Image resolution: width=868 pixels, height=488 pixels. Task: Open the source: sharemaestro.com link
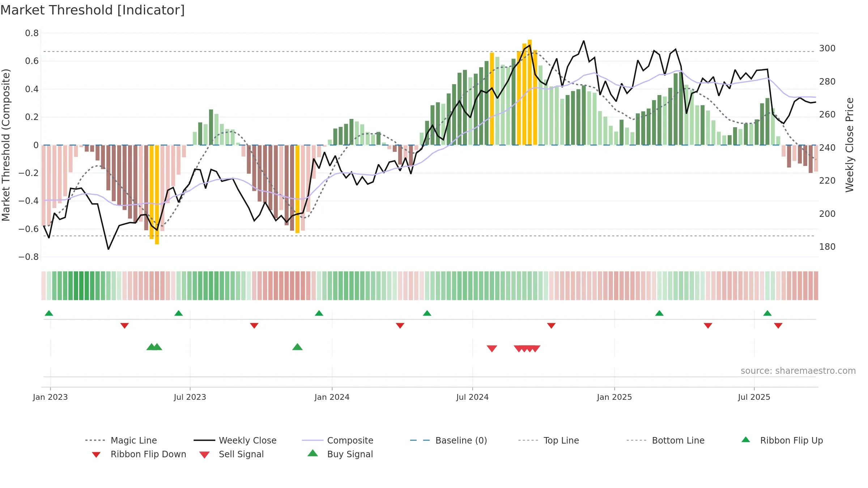pyautogui.click(x=798, y=371)
